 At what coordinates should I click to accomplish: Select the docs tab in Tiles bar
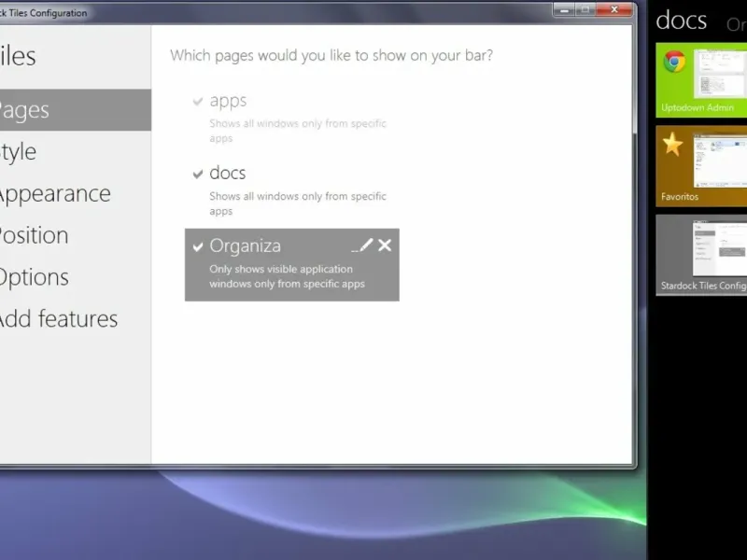pyautogui.click(x=682, y=21)
